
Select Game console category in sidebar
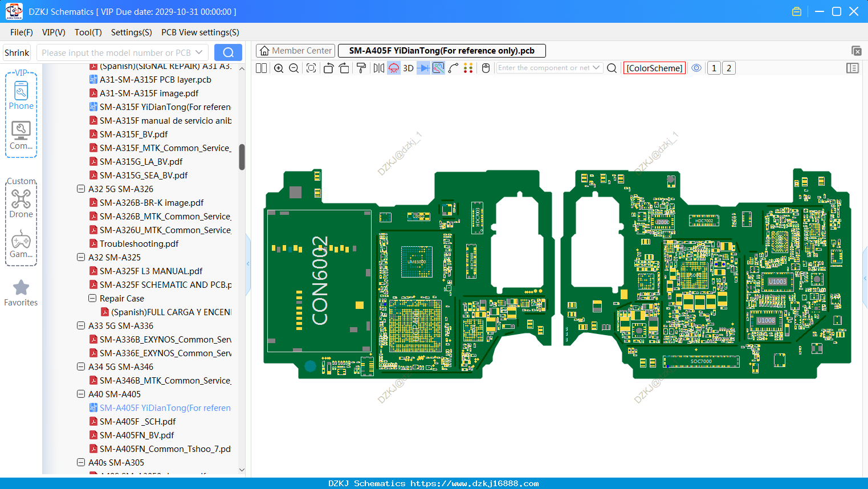click(21, 243)
